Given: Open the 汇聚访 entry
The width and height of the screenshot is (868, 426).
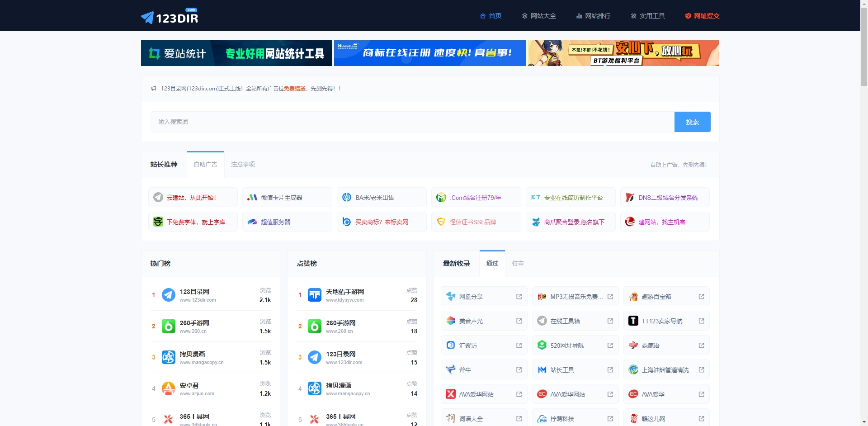Looking at the screenshot, I should tap(484, 345).
